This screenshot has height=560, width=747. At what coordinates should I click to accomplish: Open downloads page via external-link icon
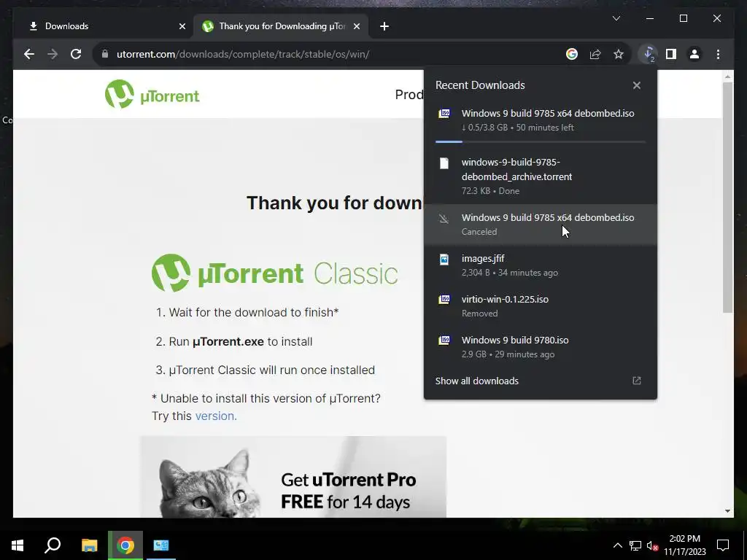click(x=636, y=381)
